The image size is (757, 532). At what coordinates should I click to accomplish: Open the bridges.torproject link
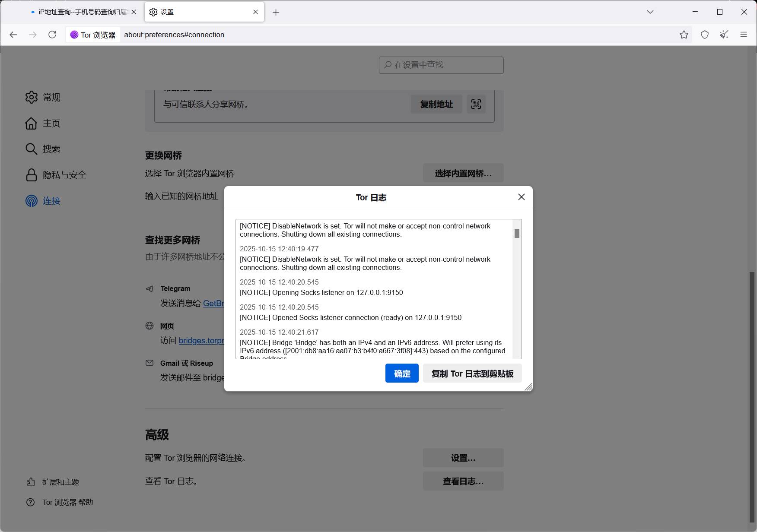click(201, 340)
